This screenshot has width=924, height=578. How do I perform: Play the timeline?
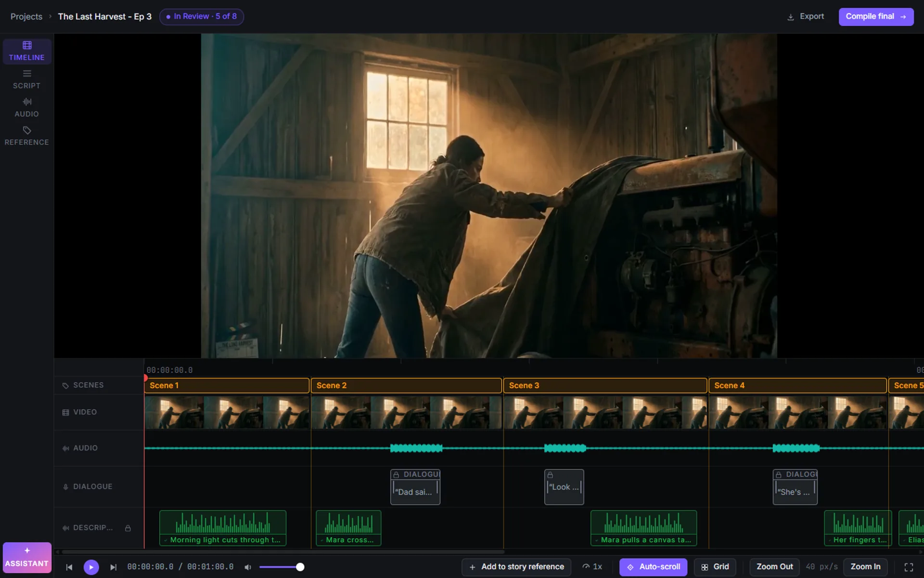(x=91, y=567)
